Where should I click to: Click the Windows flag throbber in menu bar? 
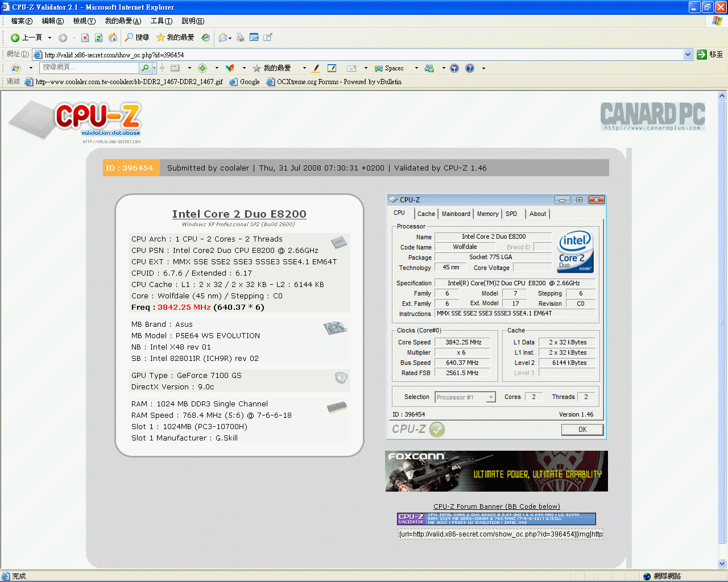coord(717,21)
